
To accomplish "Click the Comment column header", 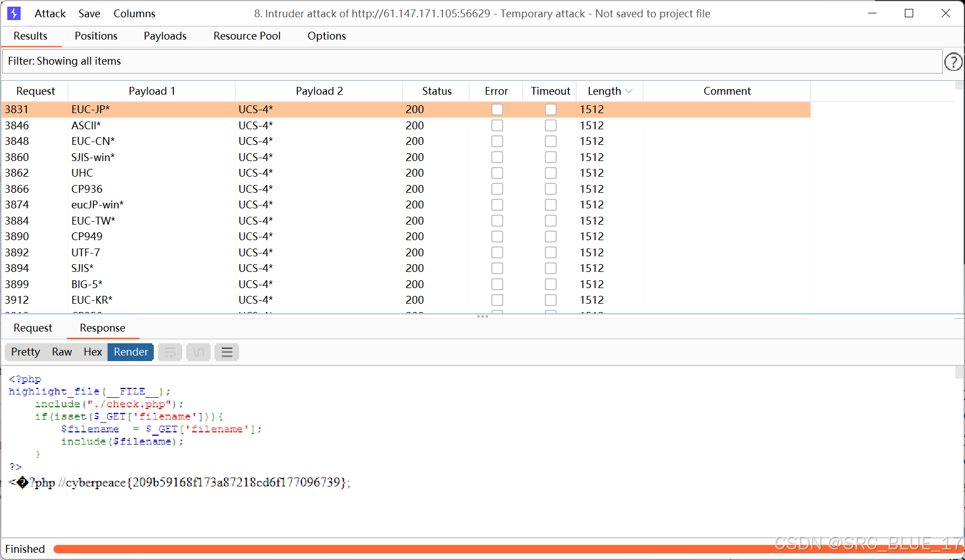I will coord(727,91).
